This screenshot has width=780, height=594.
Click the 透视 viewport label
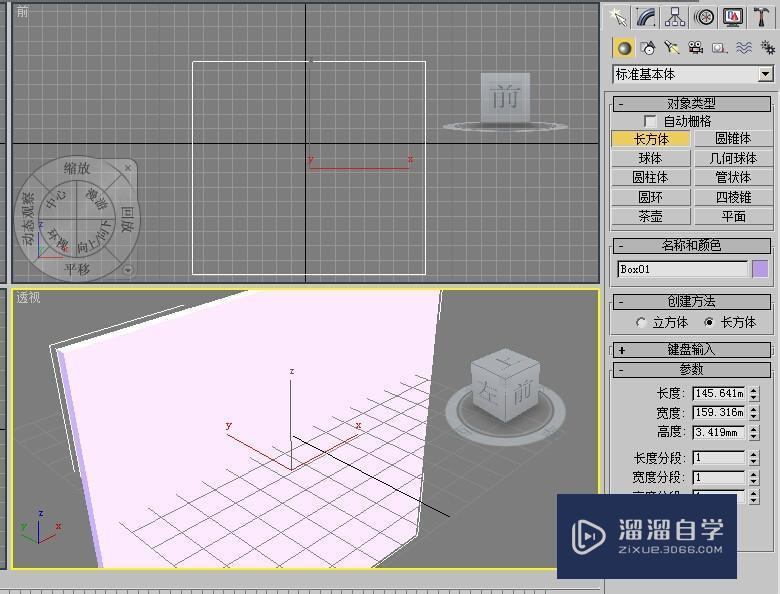[28, 297]
